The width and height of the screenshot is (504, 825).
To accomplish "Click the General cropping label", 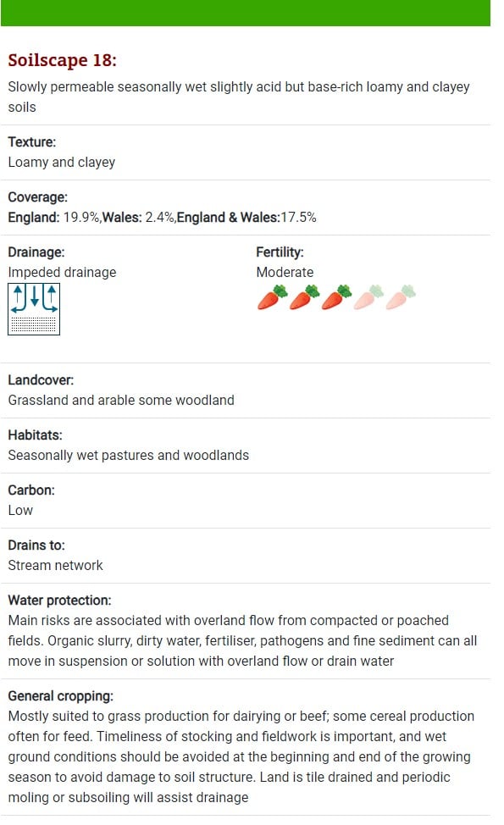I will pyautogui.click(x=60, y=696).
